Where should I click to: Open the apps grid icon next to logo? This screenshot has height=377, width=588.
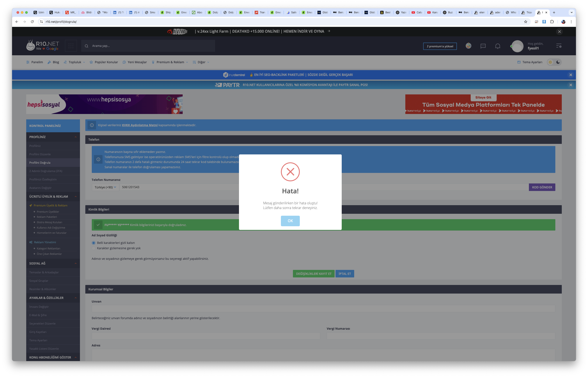pos(71,46)
